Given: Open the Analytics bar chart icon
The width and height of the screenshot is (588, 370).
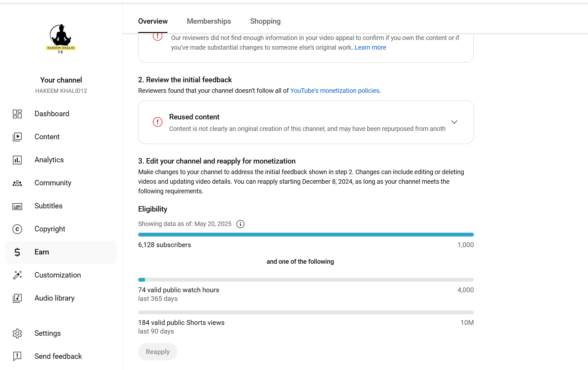Looking at the screenshot, I should pos(17,160).
